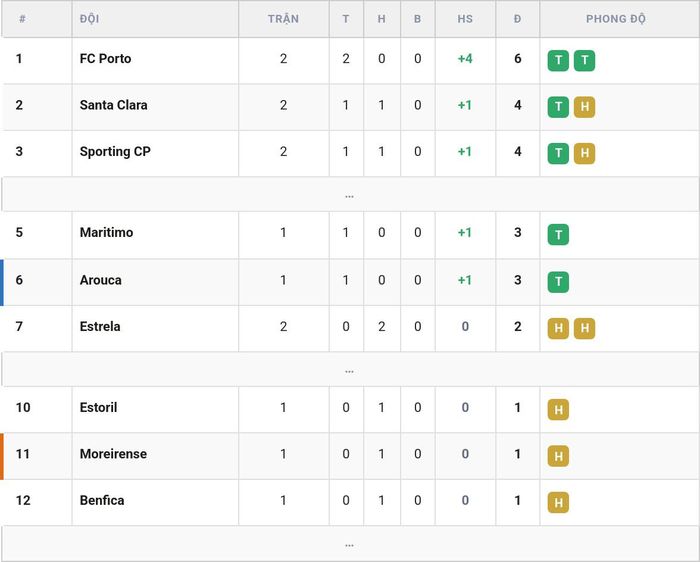Click the ĐỘI column header

(x=89, y=19)
